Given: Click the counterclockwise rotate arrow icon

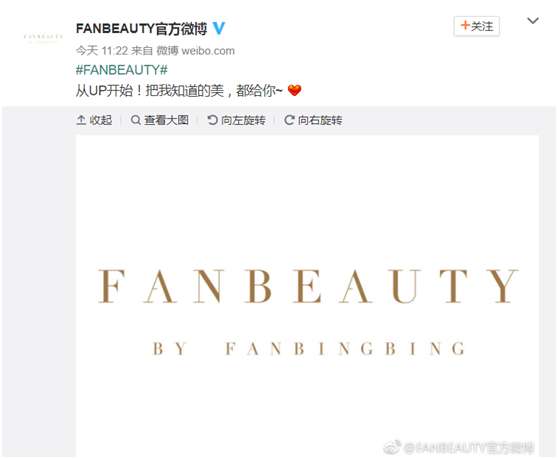Looking at the screenshot, I should pos(212,120).
